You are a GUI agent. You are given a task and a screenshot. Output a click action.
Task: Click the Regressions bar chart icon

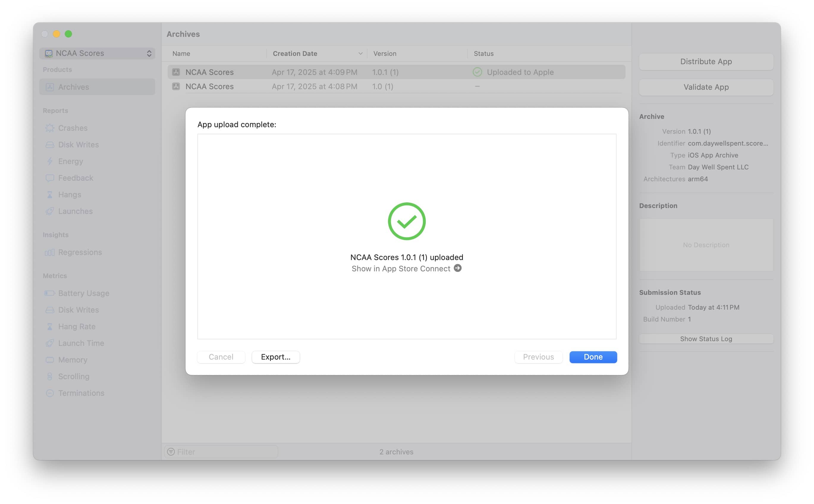[x=50, y=252]
